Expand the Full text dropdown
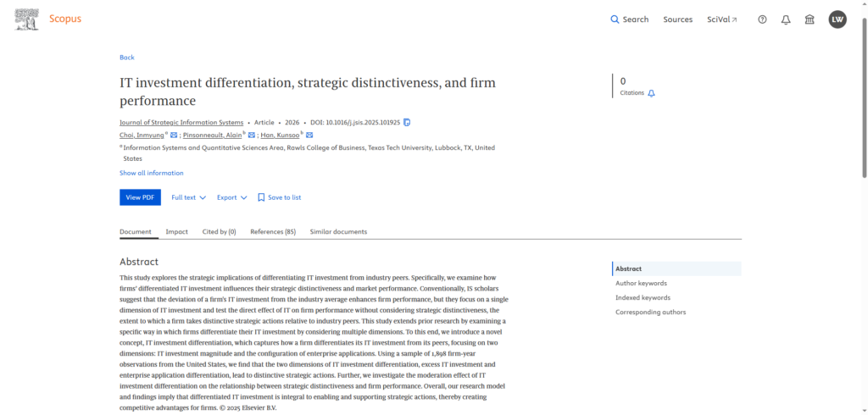The height and width of the screenshot is (415, 868). tap(188, 197)
